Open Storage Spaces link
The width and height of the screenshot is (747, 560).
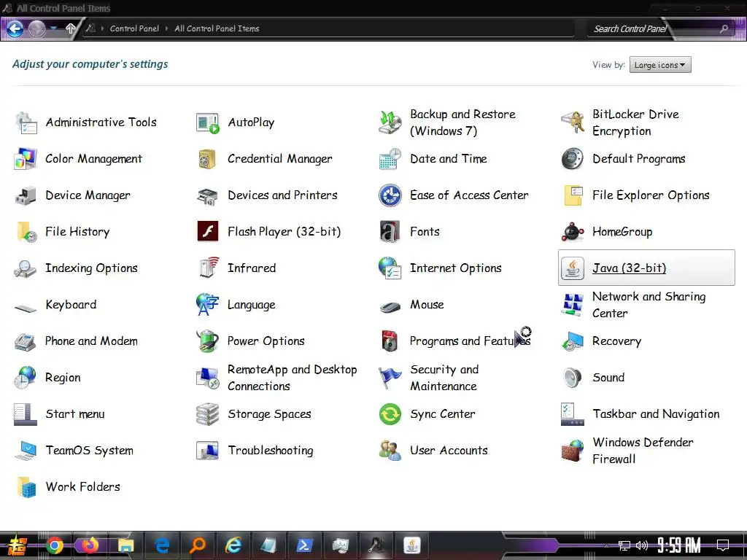tap(269, 414)
